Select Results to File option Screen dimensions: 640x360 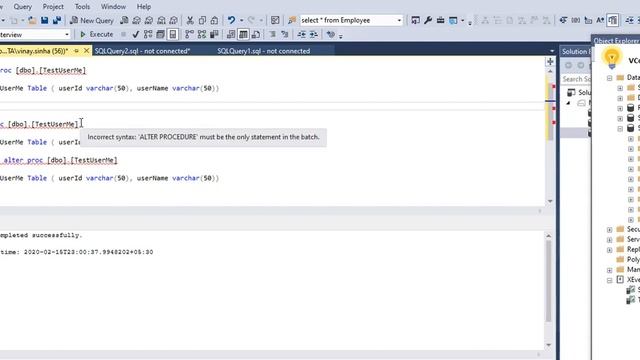click(x=256, y=35)
